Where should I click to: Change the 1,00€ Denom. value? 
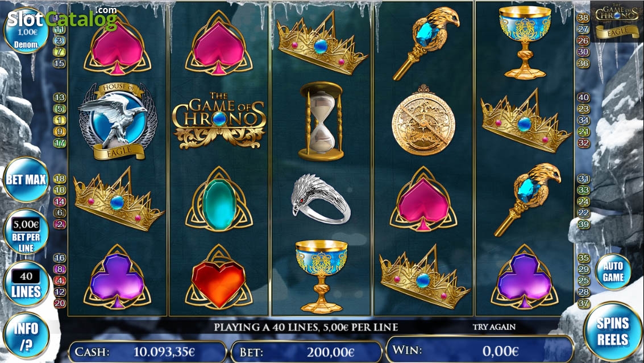click(x=26, y=32)
